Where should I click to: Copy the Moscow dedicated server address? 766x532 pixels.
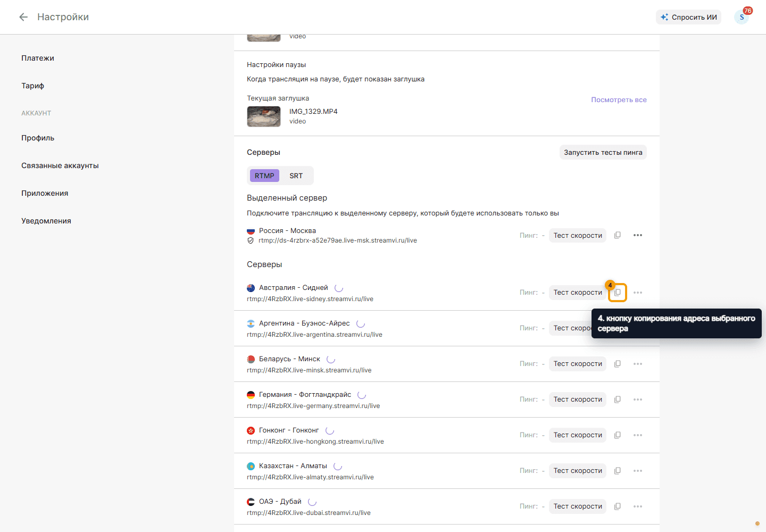click(618, 235)
